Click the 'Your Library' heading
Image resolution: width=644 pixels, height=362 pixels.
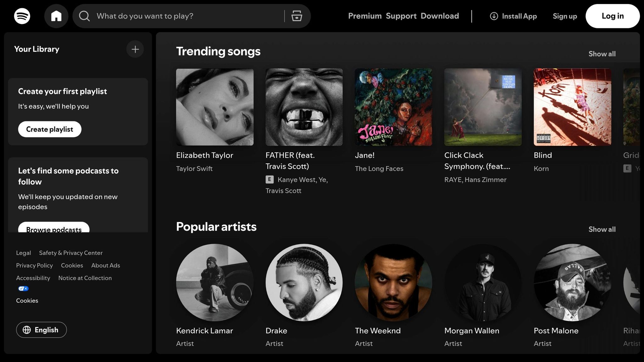point(37,49)
